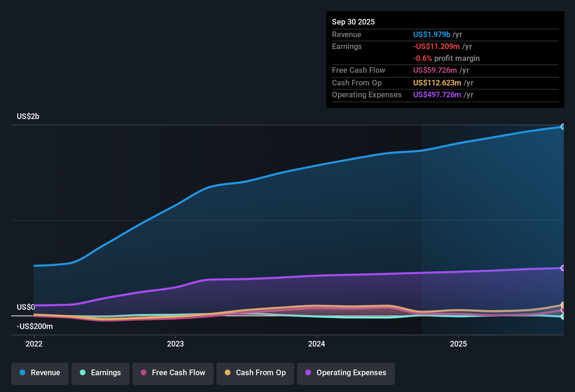
Task: Click the pink Free Cash Flow dot icon
Action: coord(143,373)
